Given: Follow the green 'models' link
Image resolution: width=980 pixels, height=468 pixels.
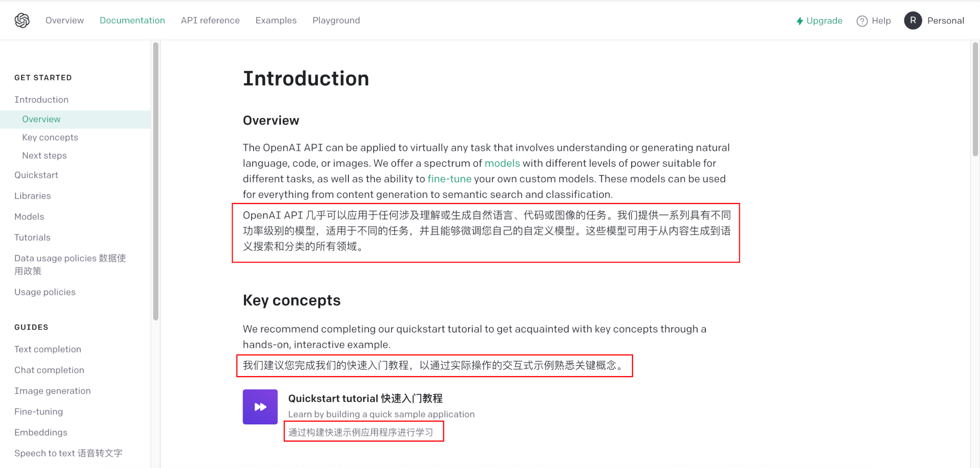Looking at the screenshot, I should pos(502,163).
